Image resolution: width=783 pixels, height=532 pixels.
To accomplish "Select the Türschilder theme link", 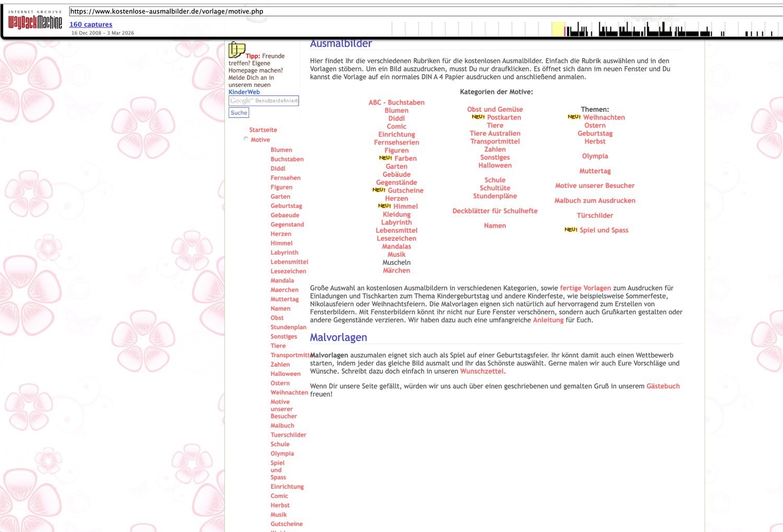I will pos(595,216).
